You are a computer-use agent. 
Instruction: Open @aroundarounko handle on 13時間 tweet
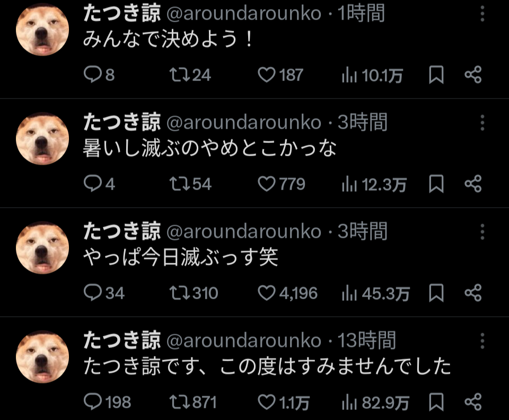(x=244, y=341)
